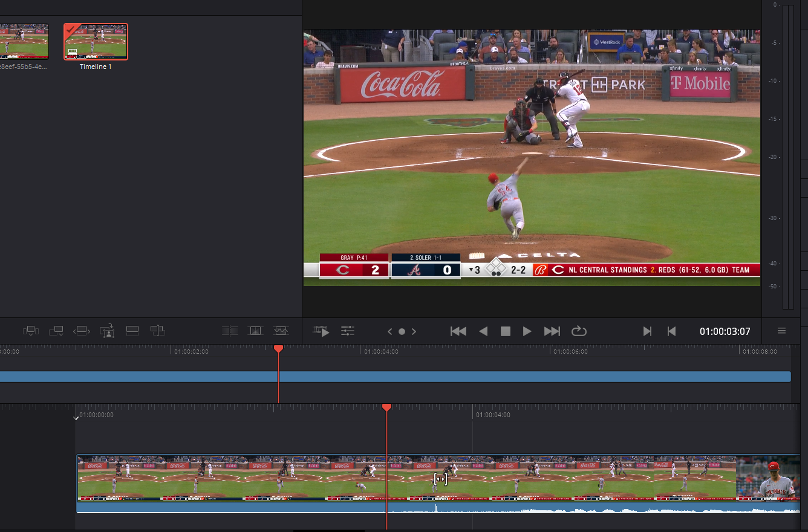This screenshot has width=808, height=532.
Task: Play the timeline forward
Action: [x=527, y=331]
